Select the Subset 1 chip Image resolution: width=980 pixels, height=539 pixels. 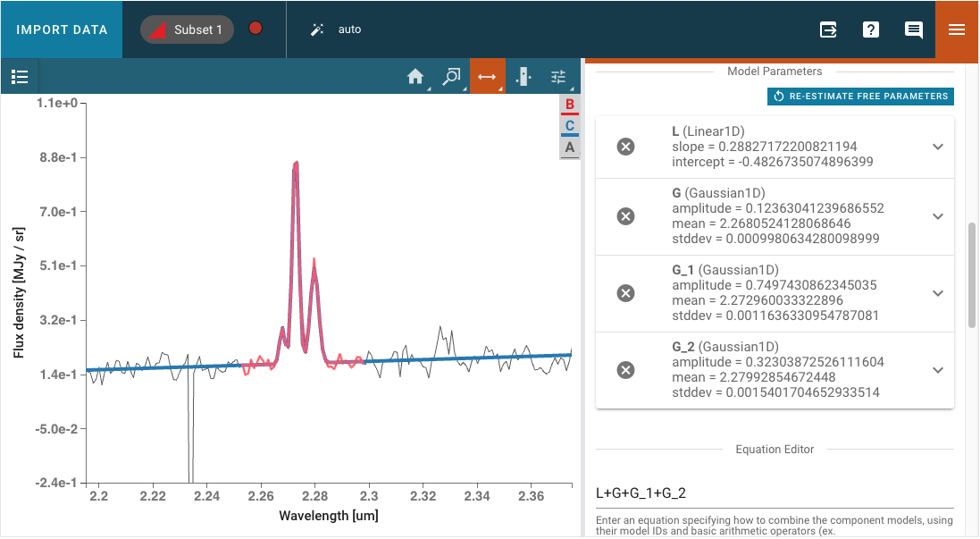[187, 29]
